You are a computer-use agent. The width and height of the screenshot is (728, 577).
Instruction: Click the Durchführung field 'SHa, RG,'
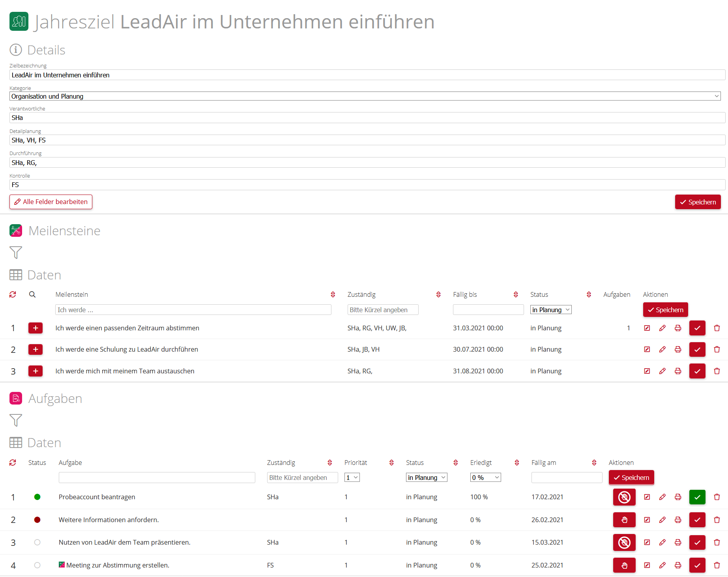click(x=367, y=163)
